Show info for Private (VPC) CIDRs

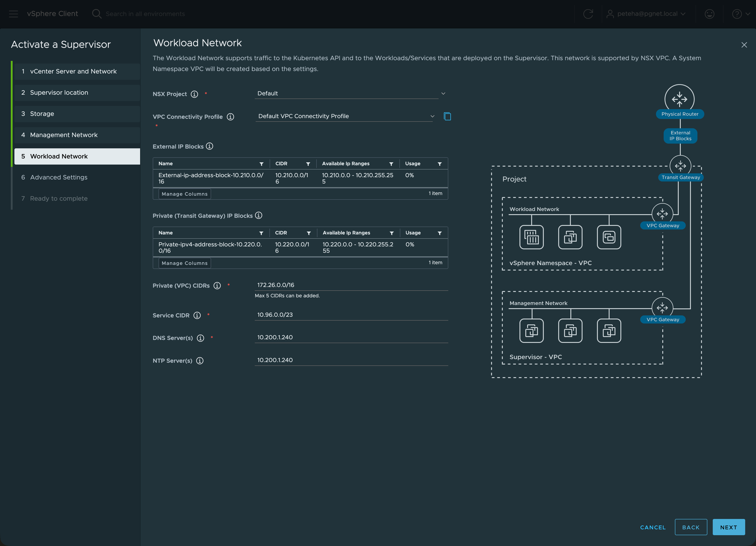[x=217, y=285]
